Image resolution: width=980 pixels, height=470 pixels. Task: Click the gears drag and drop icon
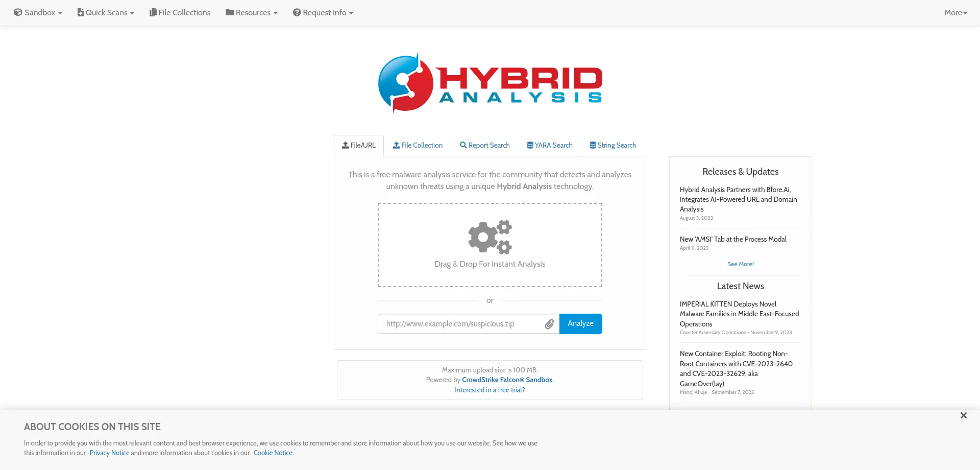(490, 237)
